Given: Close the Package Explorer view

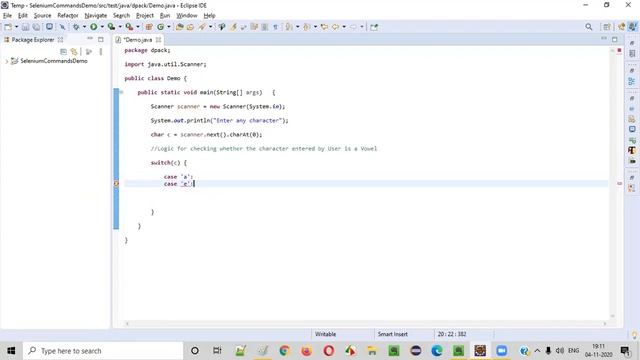Looking at the screenshot, I should click(60, 40).
